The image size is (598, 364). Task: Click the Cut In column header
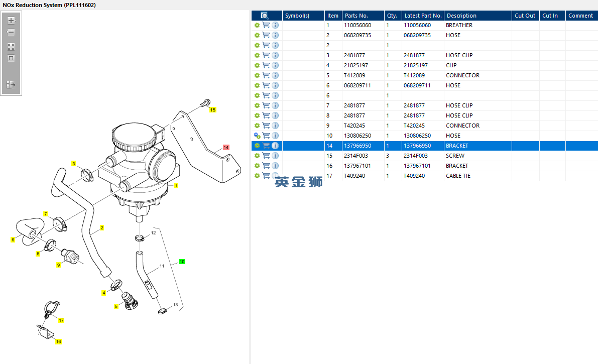(552, 16)
